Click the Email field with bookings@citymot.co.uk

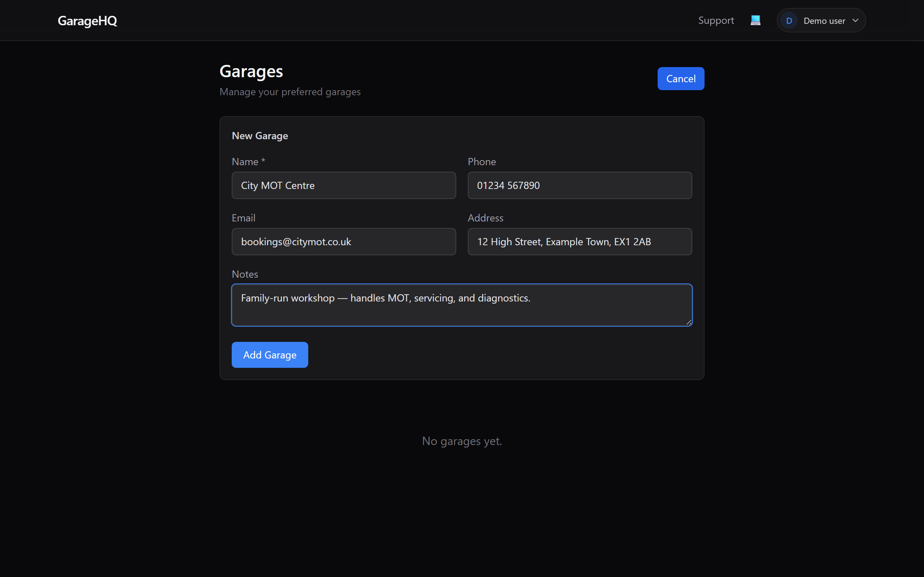pyautogui.click(x=343, y=241)
